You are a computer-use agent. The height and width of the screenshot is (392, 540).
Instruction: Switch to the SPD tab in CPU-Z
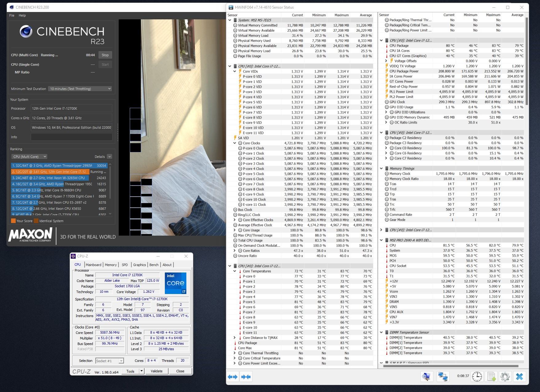tap(125, 265)
